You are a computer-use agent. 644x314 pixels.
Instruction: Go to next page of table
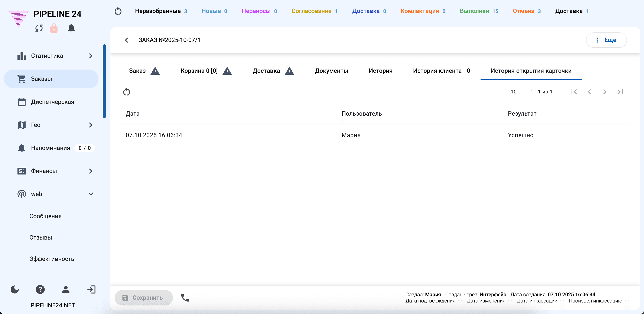[x=605, y=92]
